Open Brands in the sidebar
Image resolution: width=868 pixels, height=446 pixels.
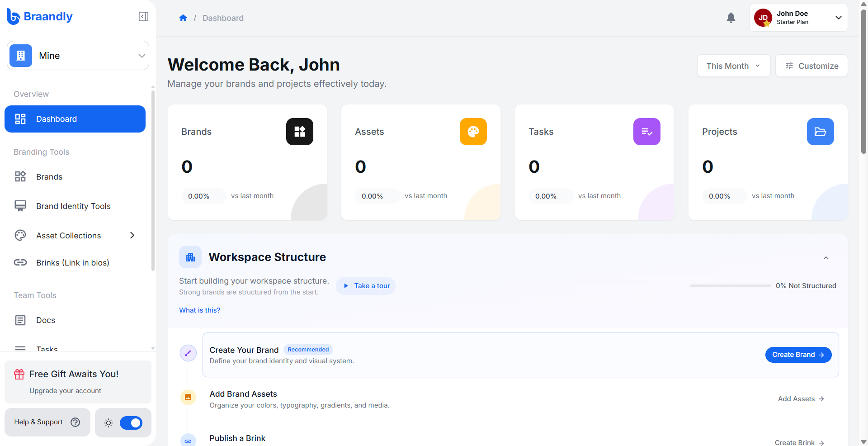(x=75, y=176)
